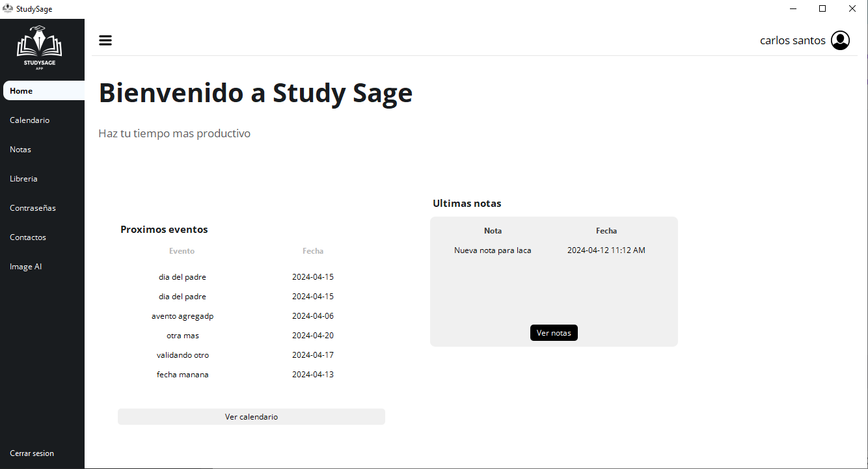868x469 pixels.
Task: Select the Home tab in the sidebar
Action: tap(20, 90)
